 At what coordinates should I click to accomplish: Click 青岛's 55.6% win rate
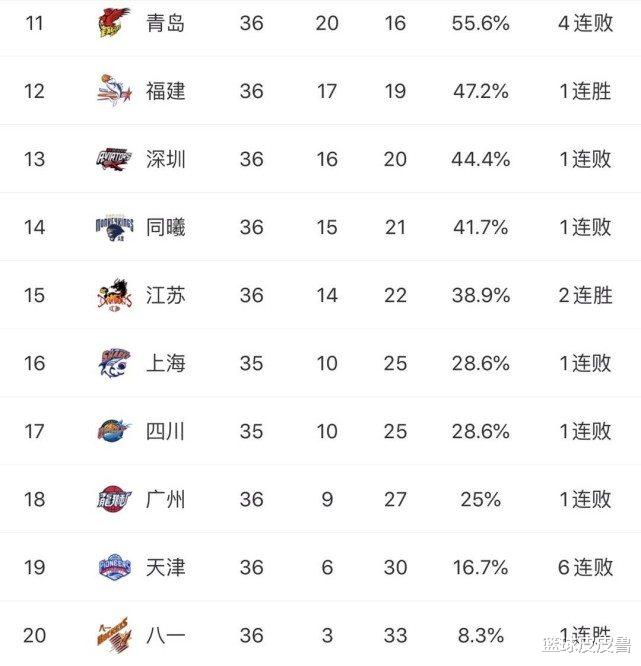point(480,22)
